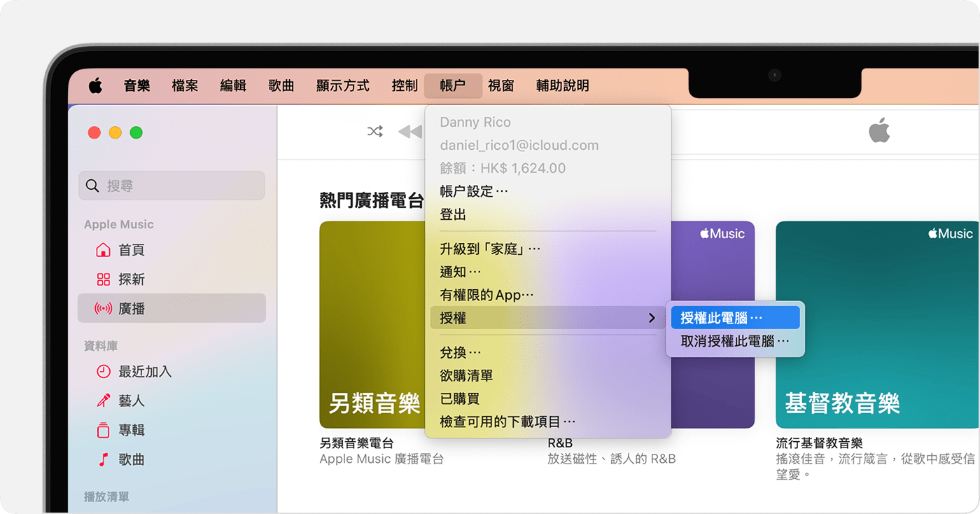Choose 有權限的 App… menu item
This screenshot has height=514, width=980.
pyautogui.click(x=548, y=295)
